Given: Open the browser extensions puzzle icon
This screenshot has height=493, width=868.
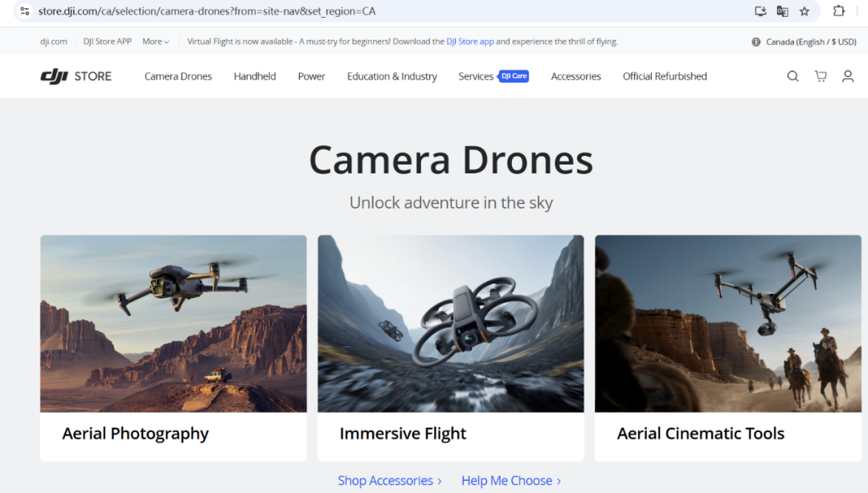Looking at the screenshot, I should 838,11.
